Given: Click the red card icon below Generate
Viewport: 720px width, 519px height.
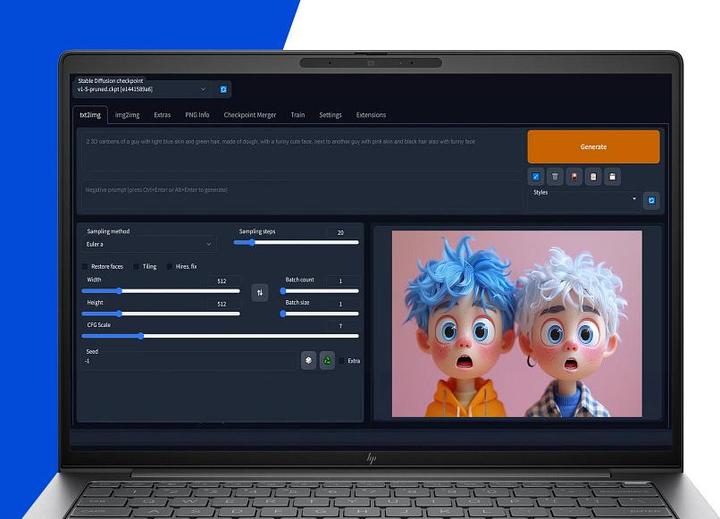Looking at the screenshot, I should (574, 176).
